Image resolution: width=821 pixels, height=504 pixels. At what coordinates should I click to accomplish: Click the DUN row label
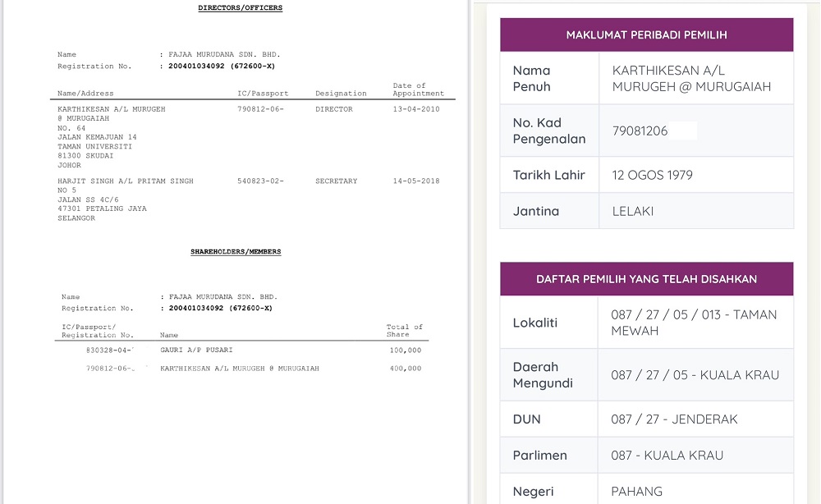click(x=527, y=419)
